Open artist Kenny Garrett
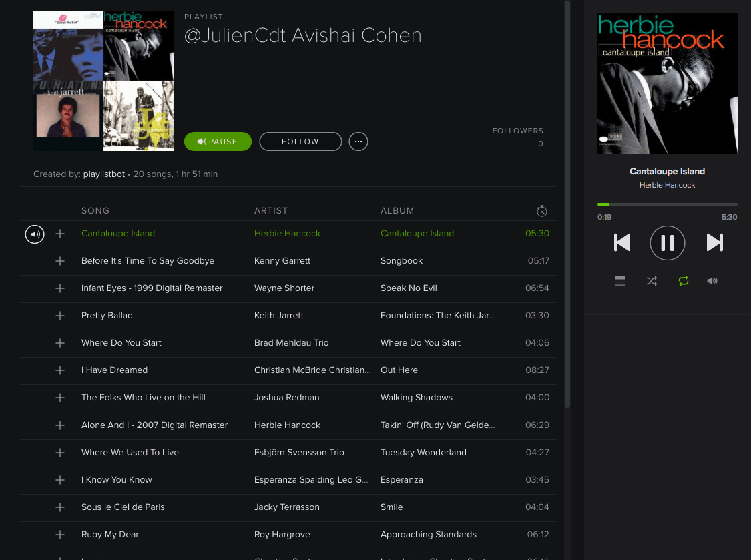The width and height of the screenshot is (751, 560). click(282, 260)
